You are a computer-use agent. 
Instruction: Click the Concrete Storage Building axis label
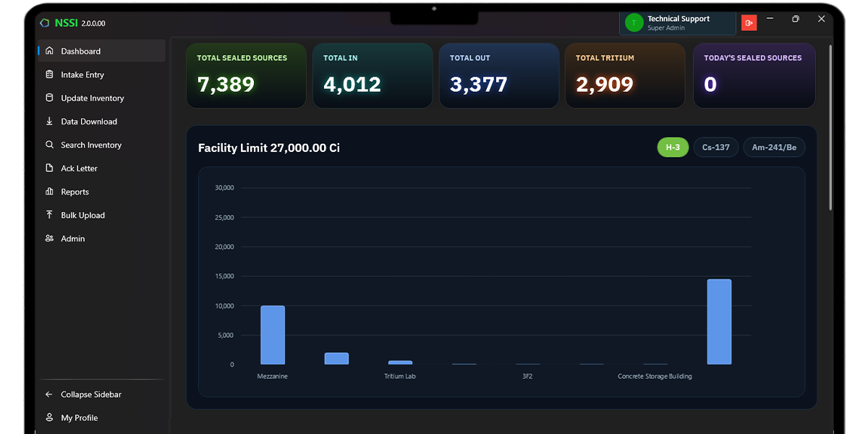pos(655,376)
